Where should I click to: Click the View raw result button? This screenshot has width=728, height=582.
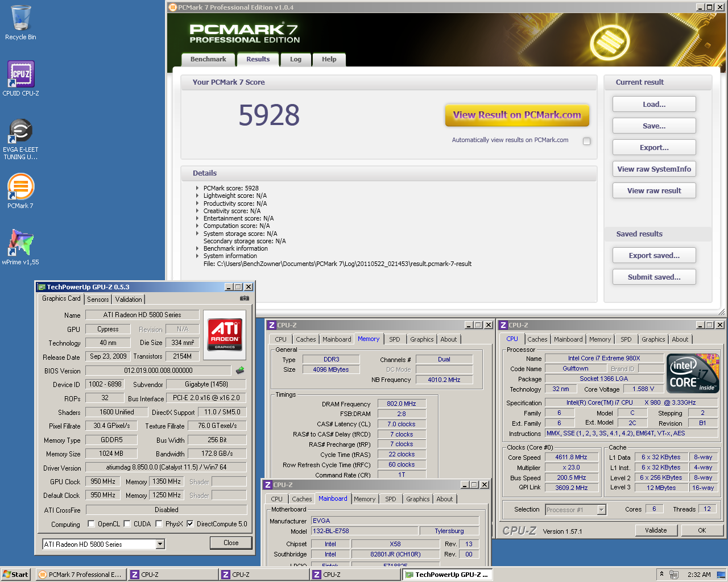[x=654, y=190]
